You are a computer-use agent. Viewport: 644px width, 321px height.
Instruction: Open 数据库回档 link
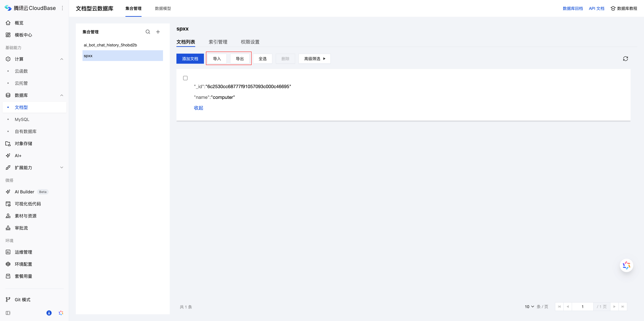pos(573,9)
